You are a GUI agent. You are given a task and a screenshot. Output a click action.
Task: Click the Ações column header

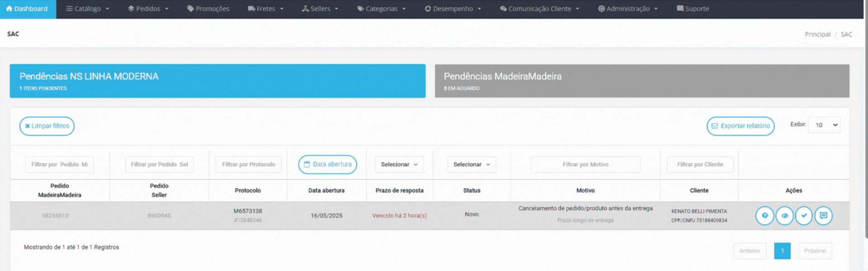(794, 191)
